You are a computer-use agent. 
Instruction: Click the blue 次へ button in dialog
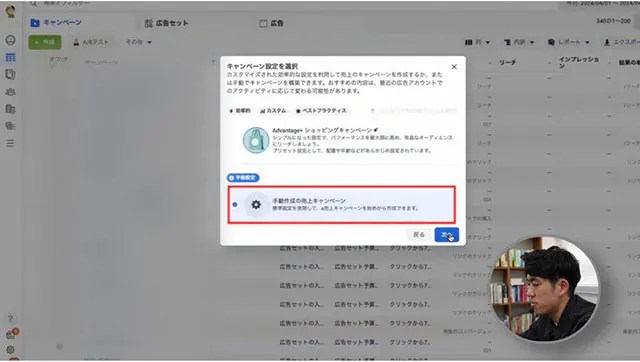tap(447, 235)
